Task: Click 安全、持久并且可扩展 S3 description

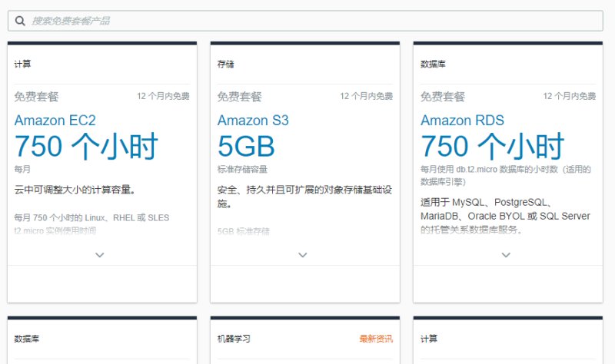Action: point(304,197)
